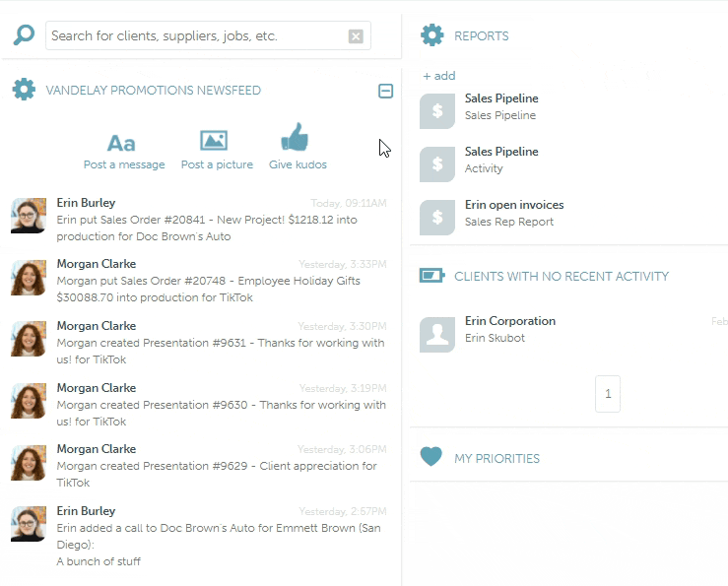The width and height of the screenshot is (728, 586).
Task: Click the battery icon beside Clients heading
Action: click(431, 276)
